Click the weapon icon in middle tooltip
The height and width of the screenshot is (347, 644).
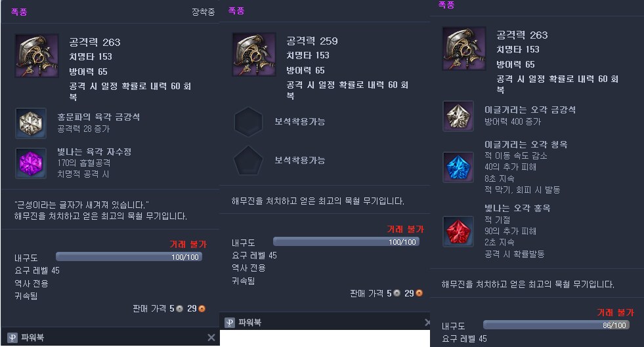[x=254, y=54]
